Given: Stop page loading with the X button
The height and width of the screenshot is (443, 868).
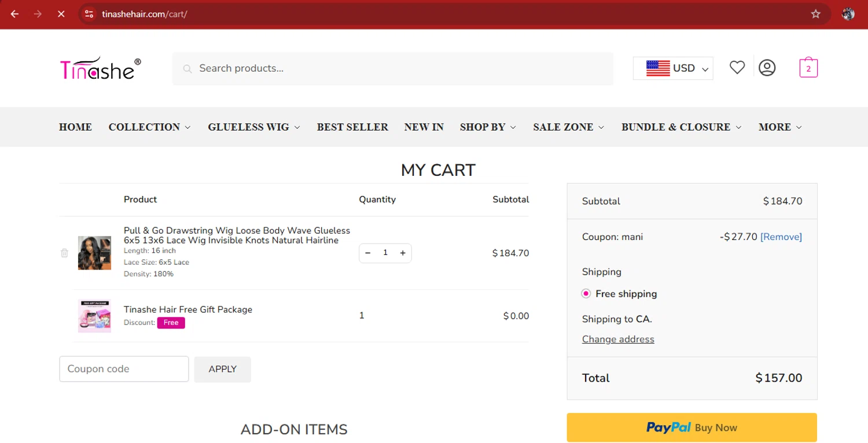Looking at the screenshot, I should coord(61,14).
